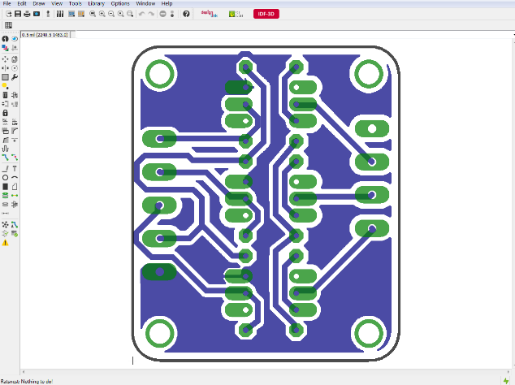Redo using the right curved arrow icon
The width and height of the screenshot is (515, 385).
(x=151, y=14)
